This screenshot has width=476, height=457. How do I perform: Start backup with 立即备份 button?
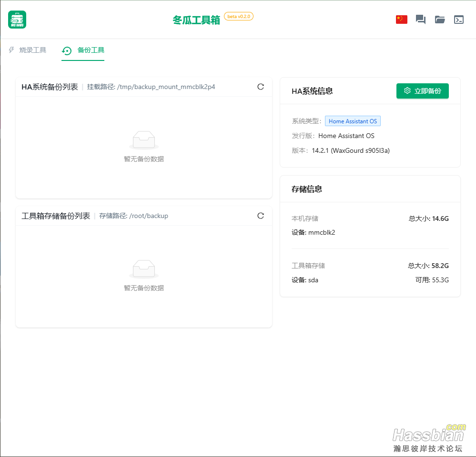point(423,90)
